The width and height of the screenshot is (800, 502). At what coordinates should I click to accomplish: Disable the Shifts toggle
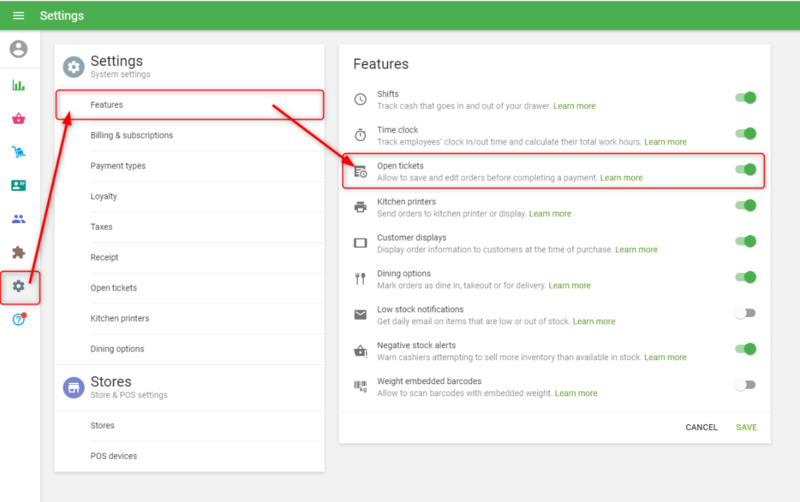745,98
